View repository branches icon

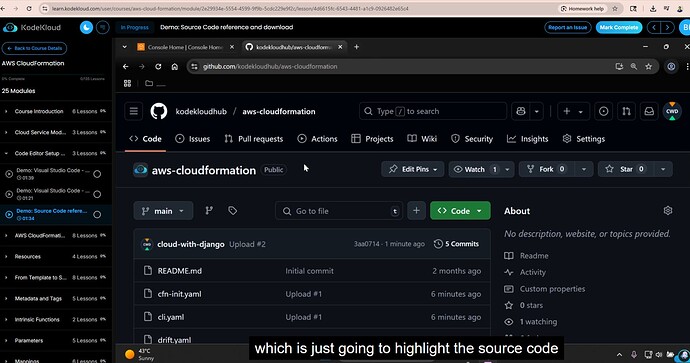click(x=209, y=211)
